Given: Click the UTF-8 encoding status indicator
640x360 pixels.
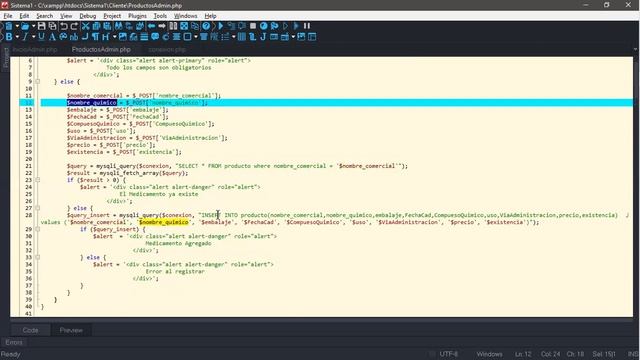Looking at the screenshot, I should (x=449, y=354).
